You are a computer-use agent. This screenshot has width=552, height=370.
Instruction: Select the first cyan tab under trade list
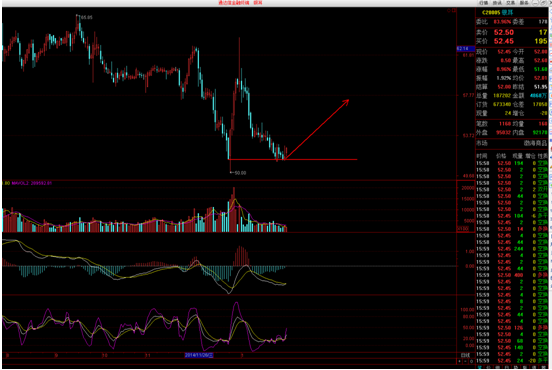[480, 367]
